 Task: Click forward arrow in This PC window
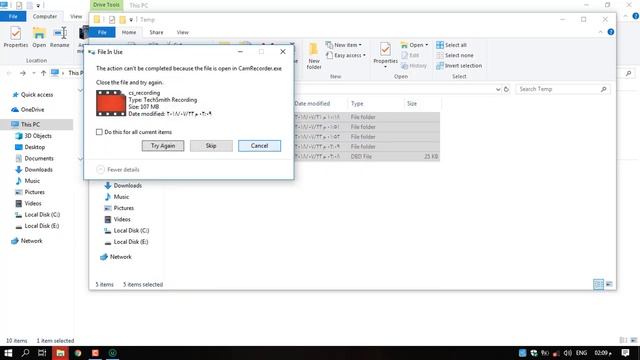pos(23,73)
